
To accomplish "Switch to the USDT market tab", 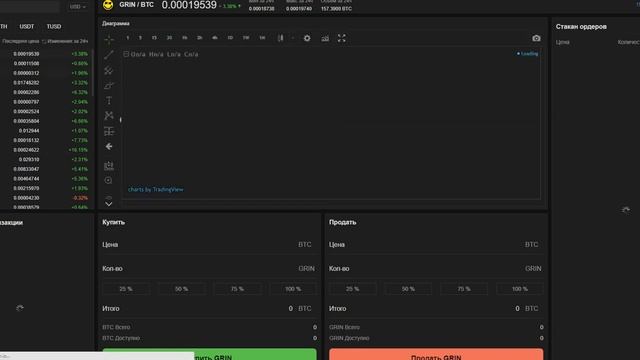I will point(27,27).
